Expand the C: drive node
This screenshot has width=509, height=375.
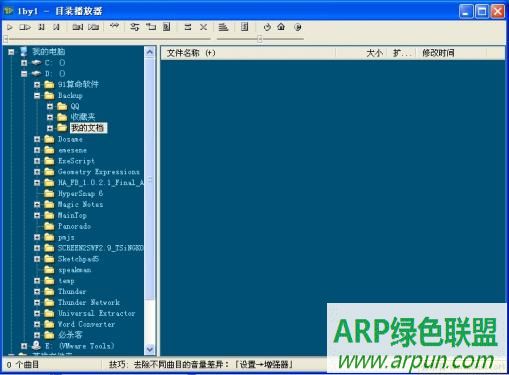pyautogui.click(x=24, y=63)
